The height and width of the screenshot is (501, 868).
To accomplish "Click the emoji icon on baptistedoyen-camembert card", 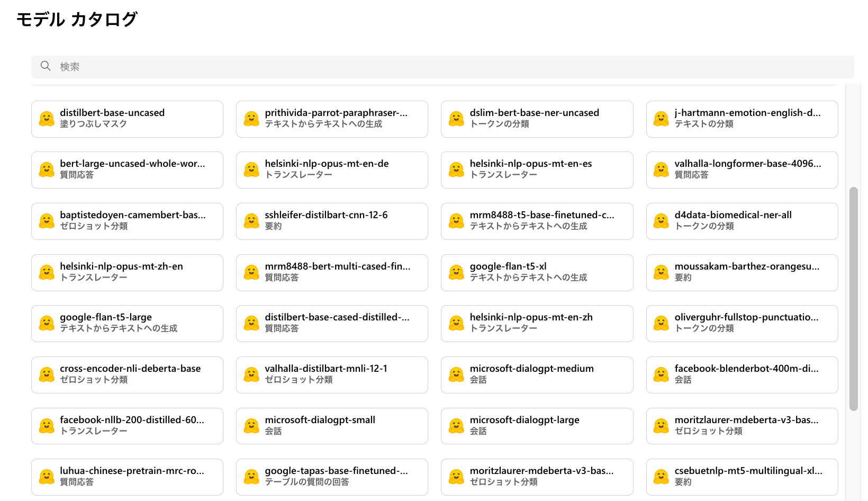I will pos(47,221).
